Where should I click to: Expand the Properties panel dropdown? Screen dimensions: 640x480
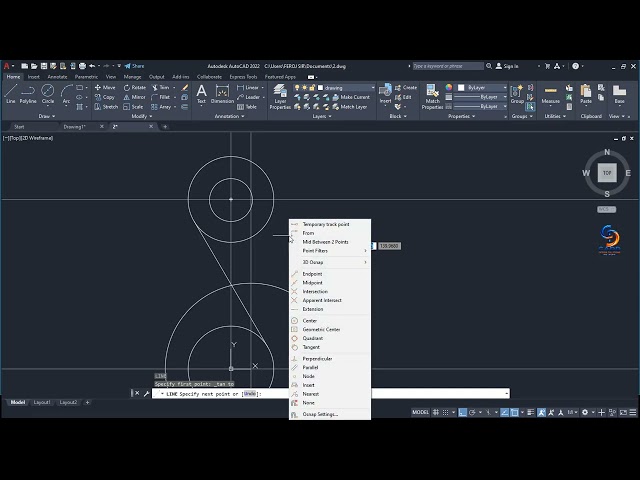(461, 116)
